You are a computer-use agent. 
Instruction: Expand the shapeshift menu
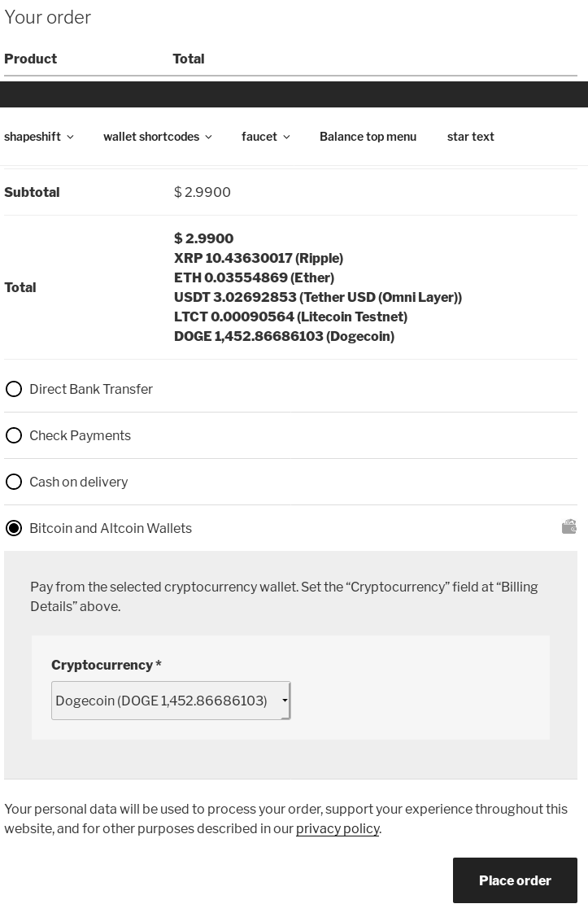[x=38, y=137]
